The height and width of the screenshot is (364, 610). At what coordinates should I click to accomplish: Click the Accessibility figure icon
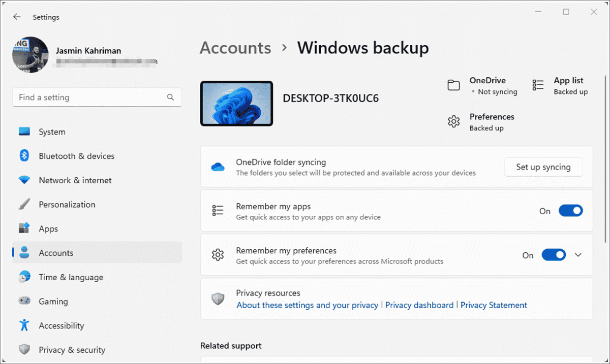click(24, 325)
